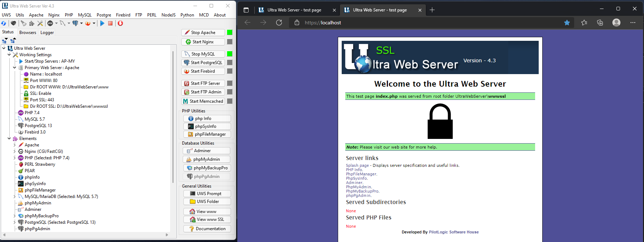View site information via the lock icon

tap(297, 23)
